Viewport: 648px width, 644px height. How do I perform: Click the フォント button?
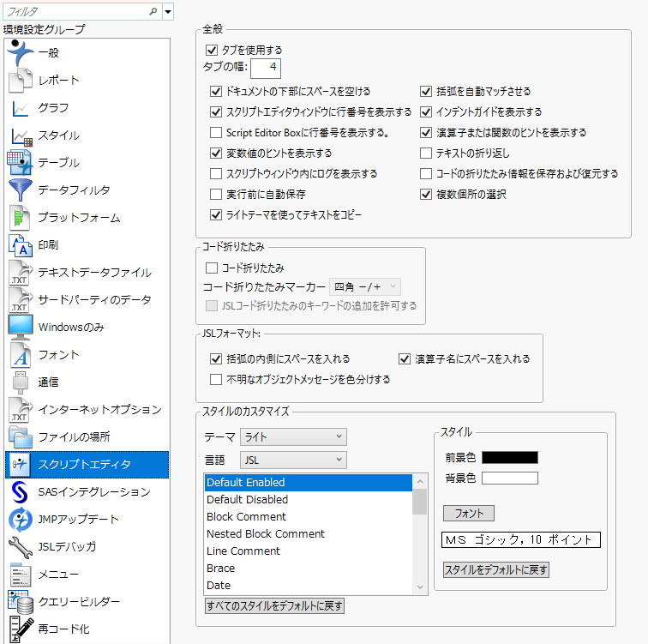click(x=469, y=514)
